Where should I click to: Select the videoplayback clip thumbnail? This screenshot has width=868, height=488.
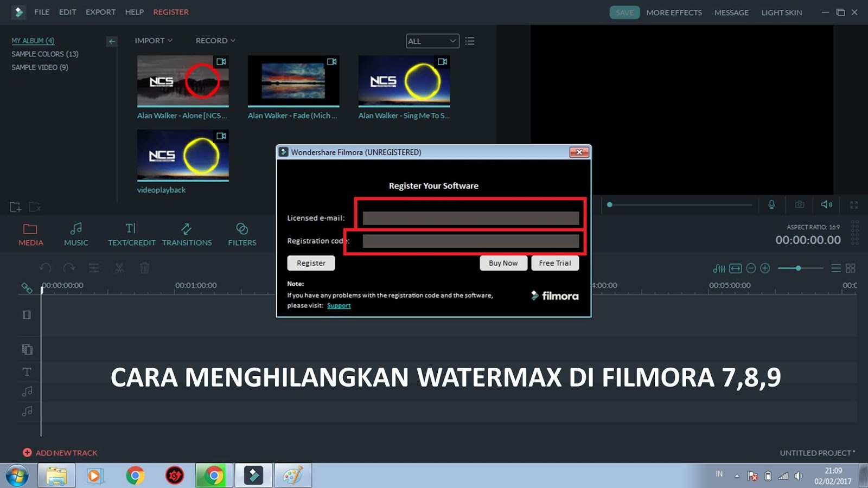(183, 155)
